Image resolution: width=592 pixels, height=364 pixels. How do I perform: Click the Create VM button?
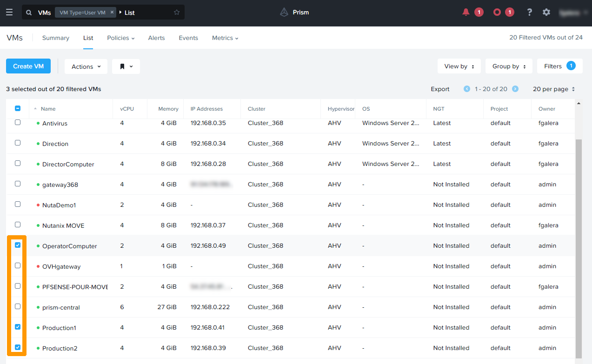point(28,66)
